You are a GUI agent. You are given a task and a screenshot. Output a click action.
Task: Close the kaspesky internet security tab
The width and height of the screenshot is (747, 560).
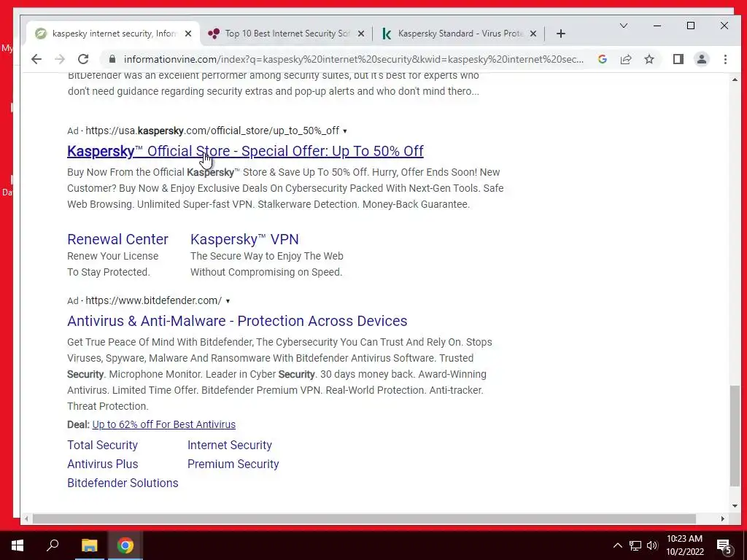(188, 34)
